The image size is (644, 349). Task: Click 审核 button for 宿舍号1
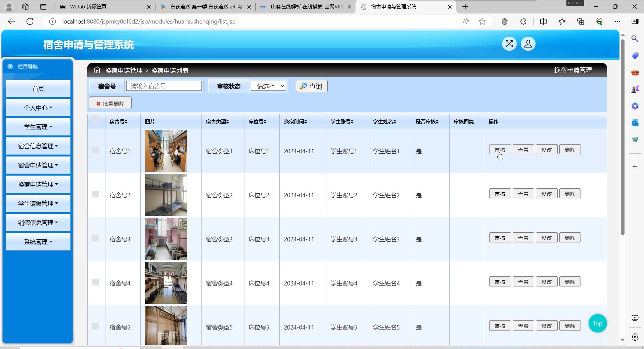500,150
